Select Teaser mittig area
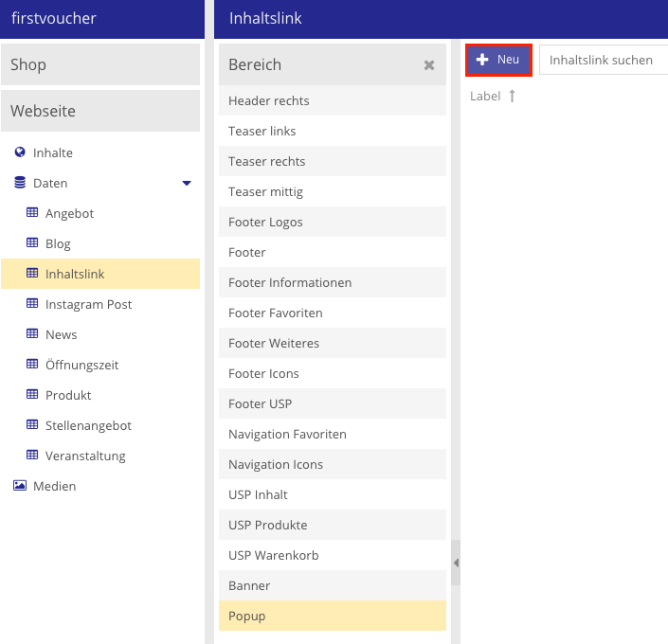The height and width of the screenshot is (644, 668). [x=333, y=191]
